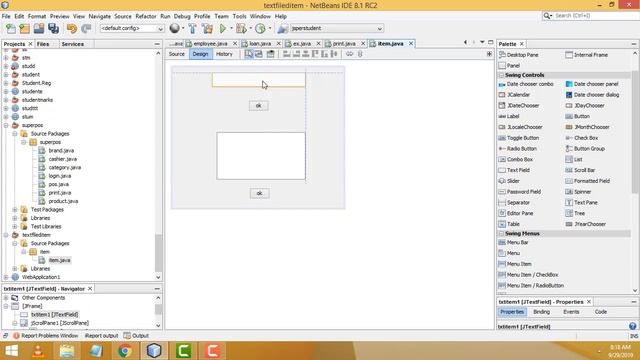Open the Tools menu
640x360 pixels.
239,16
